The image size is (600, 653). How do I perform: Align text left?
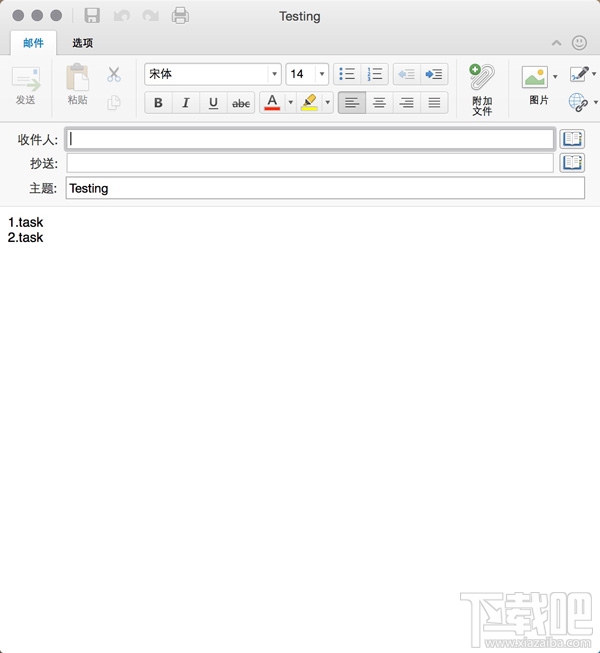point(352,102)
